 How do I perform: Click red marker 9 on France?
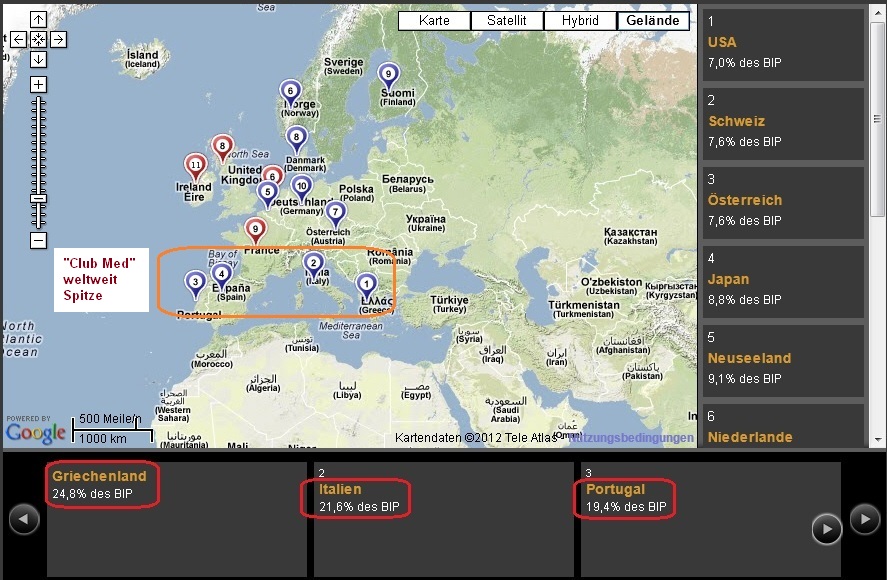pyautogui.click(x=256, y=230)
